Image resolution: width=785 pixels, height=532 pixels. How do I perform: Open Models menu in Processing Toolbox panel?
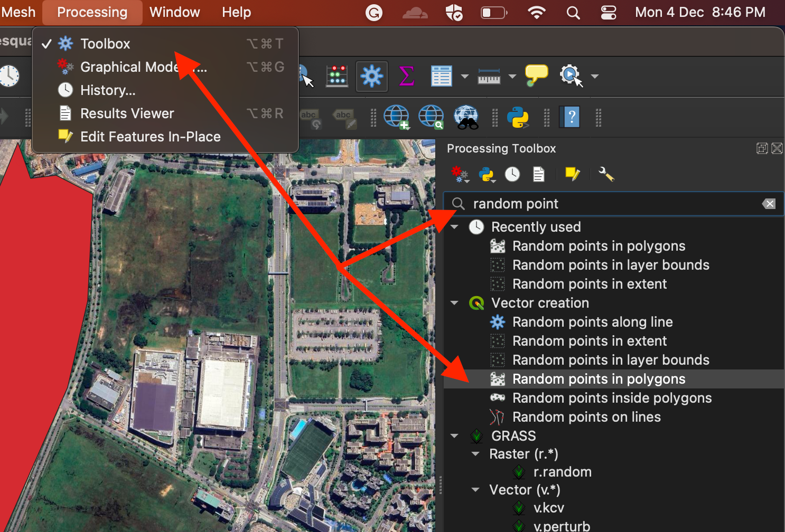[460, 174]
